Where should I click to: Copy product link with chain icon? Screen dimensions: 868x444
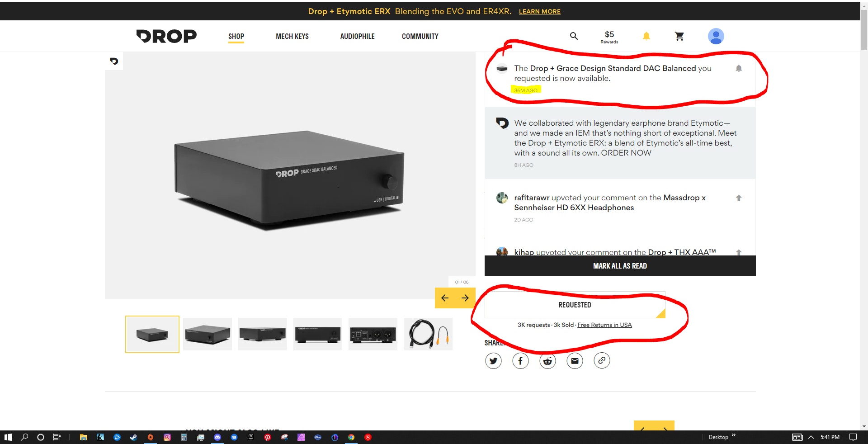tap(602, 361)
